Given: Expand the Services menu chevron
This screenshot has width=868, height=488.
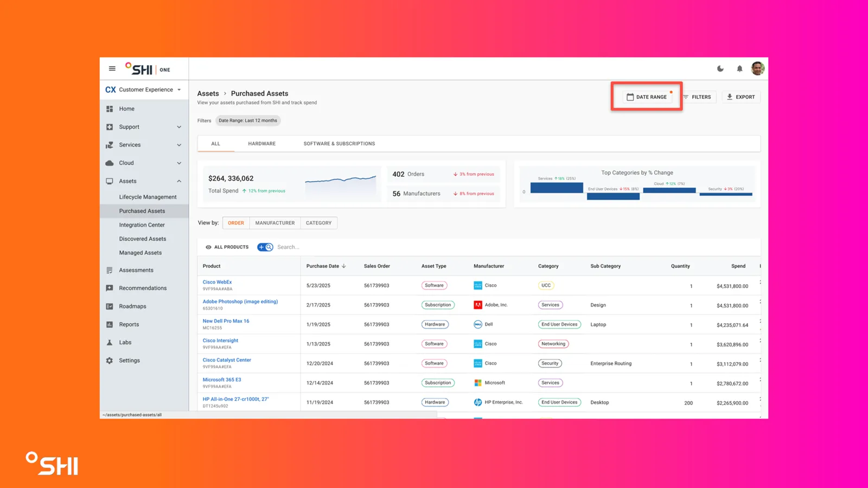Looking at the screenshot, I should coord(179,145).
